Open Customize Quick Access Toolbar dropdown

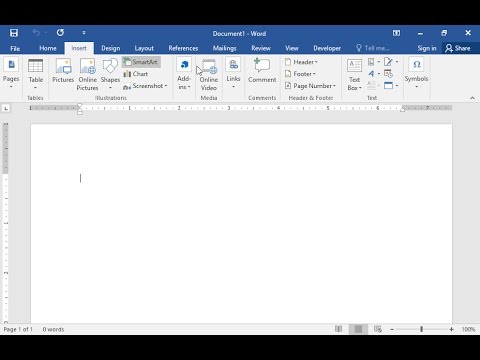pyautogui.click(x=84, y=33)
